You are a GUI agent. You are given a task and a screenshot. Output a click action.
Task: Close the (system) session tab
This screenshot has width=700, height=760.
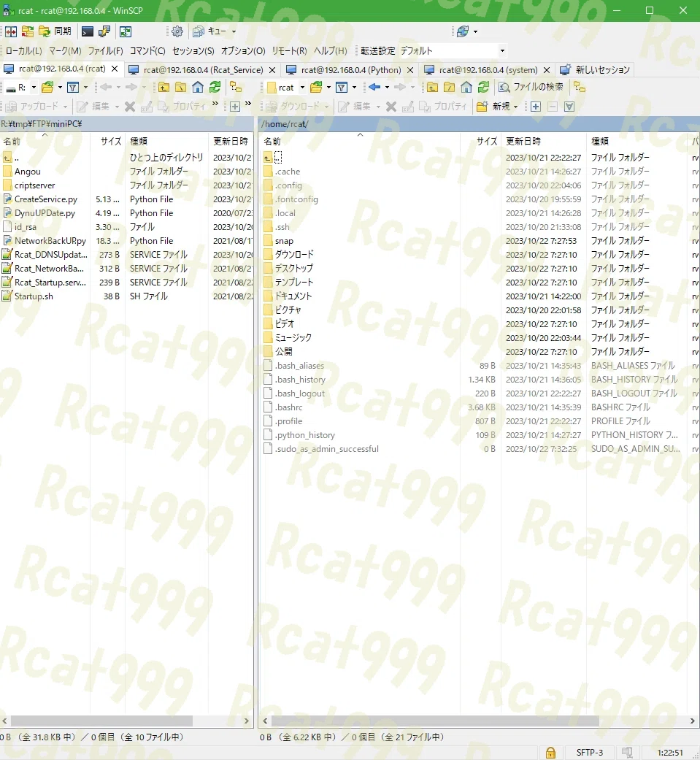(547, 70)
